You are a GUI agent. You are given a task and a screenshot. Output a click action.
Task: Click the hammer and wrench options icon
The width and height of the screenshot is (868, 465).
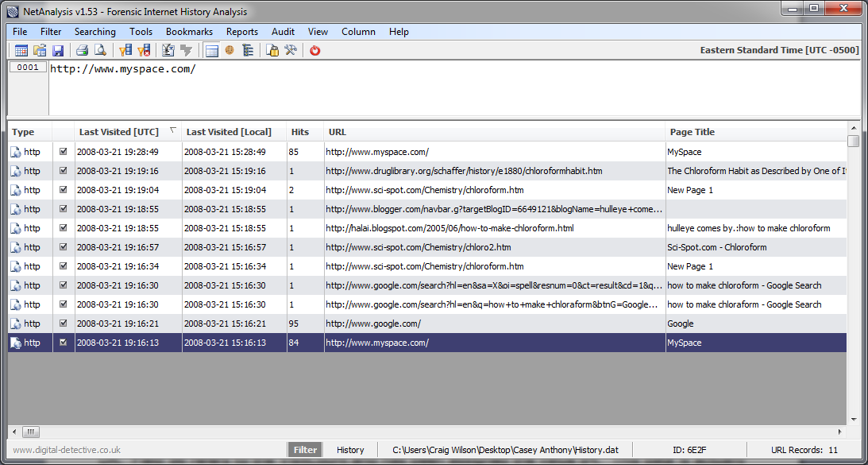coord(291,51)
